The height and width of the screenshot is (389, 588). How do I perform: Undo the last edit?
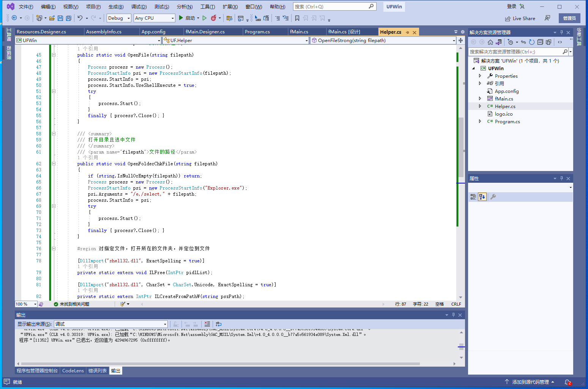point(80,18)
